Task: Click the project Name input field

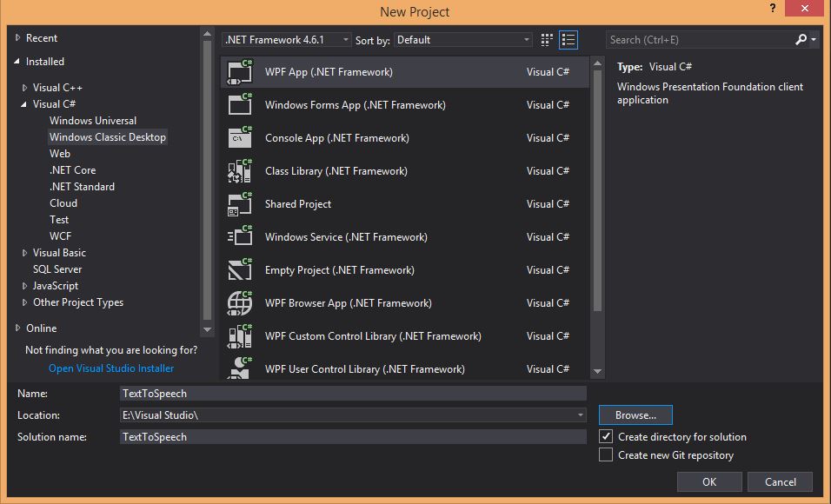Action: coord(353,394)
